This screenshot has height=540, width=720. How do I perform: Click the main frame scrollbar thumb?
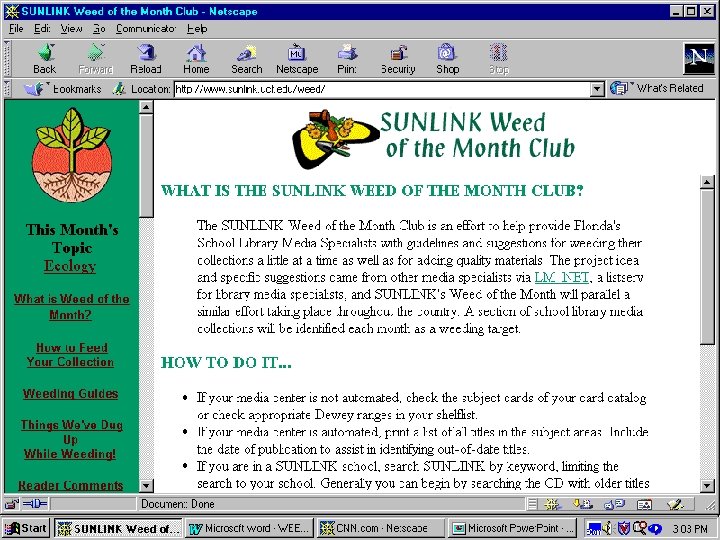(x=708, y=266)
